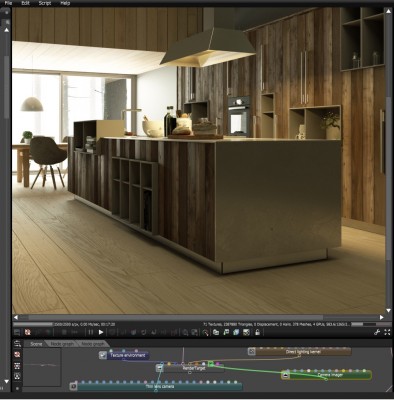Open the File menu
The image size is (394, 400).
8,3
